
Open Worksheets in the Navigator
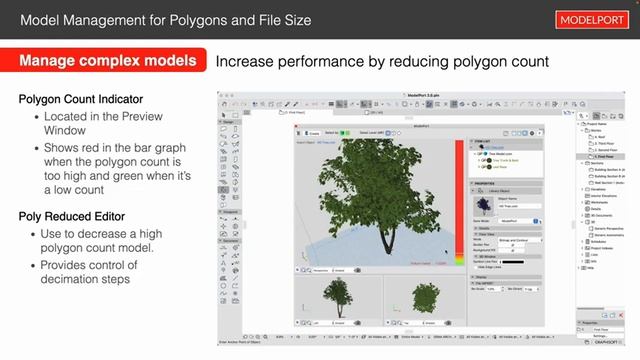596,202
